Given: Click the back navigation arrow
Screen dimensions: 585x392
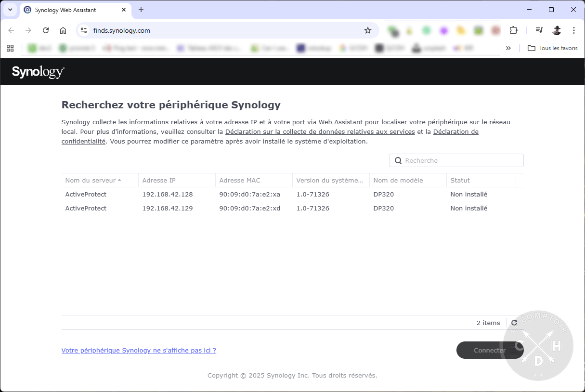Looking at the screenshot, I should 11,30.
